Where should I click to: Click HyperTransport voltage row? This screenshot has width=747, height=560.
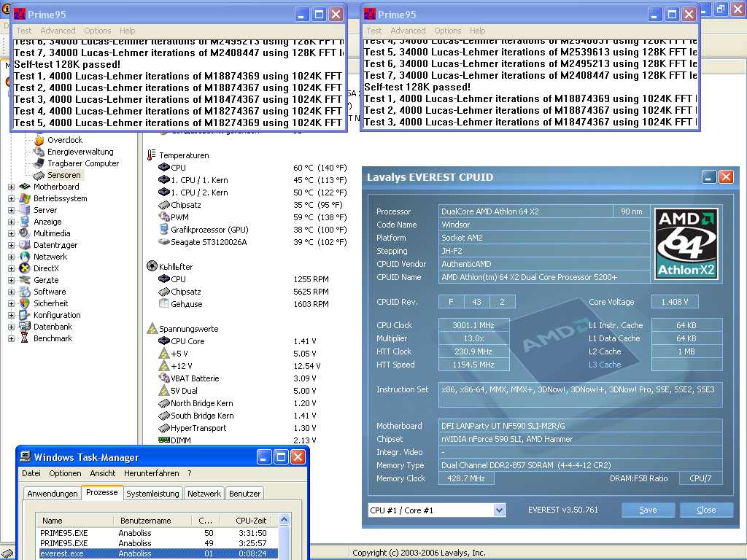coord(237,428)
